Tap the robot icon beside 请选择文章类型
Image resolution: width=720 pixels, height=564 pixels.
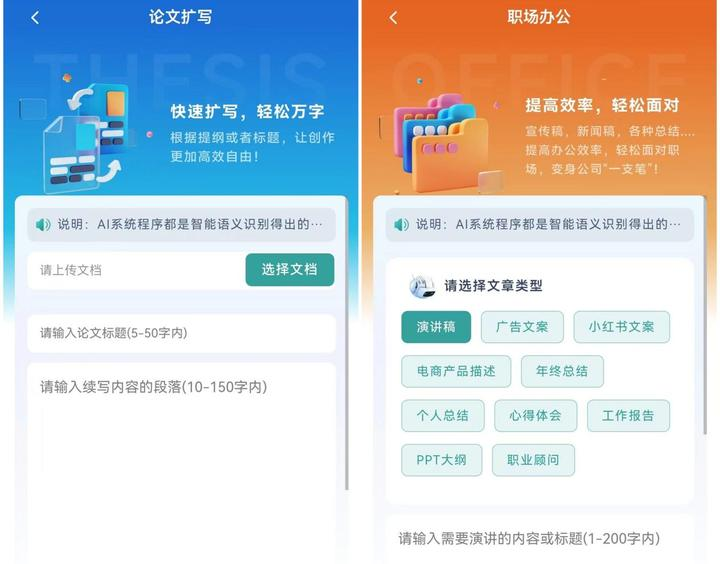pos(422,286)
